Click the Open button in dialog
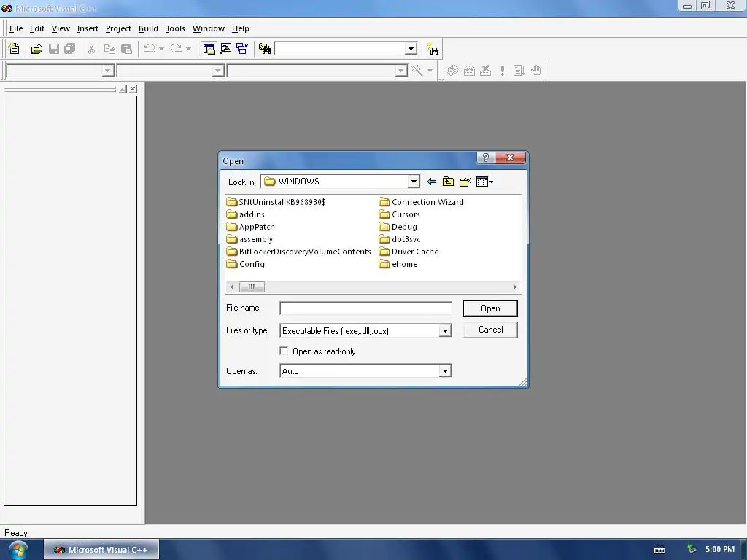Image resolution: width=747 pixels, height=560 pixels. coord(490,308)
